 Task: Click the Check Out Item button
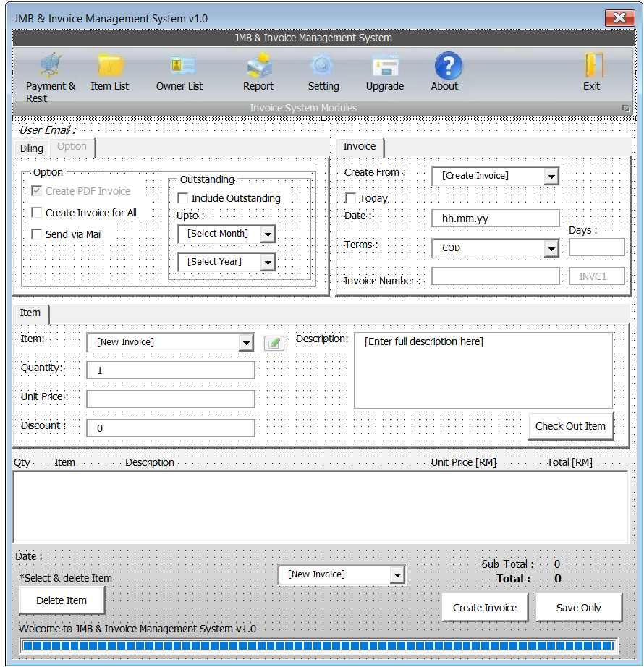[x=570, y=426]
